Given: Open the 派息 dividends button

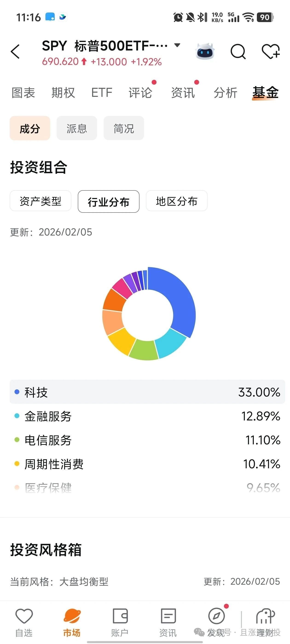Looking at the screenshot, I should [77, 128].
